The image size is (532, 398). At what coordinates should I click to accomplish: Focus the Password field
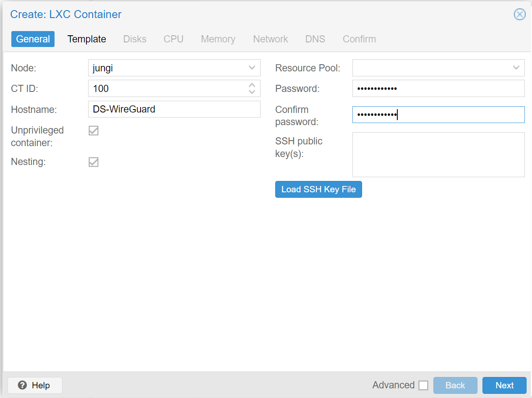point(438,89)
